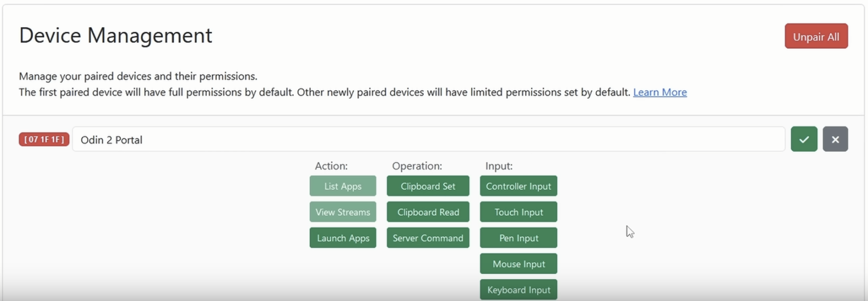Toggle the Clipboard Set permission
This screenshot has height=301, width=868.
coord(428,186)
